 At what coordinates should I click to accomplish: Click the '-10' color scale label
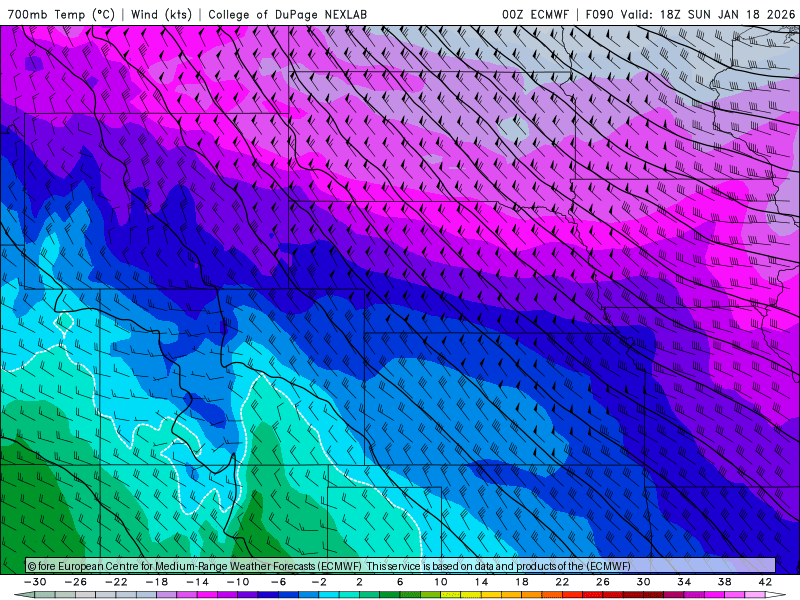click(238, 582)
